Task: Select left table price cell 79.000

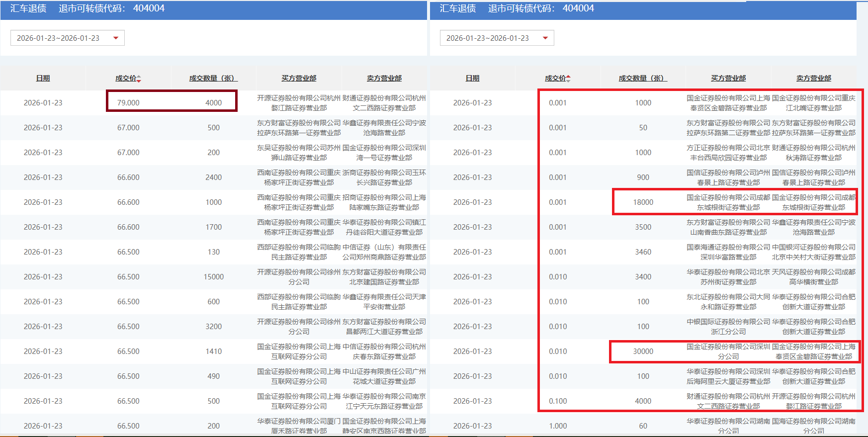Action: (x=128, y=103)
